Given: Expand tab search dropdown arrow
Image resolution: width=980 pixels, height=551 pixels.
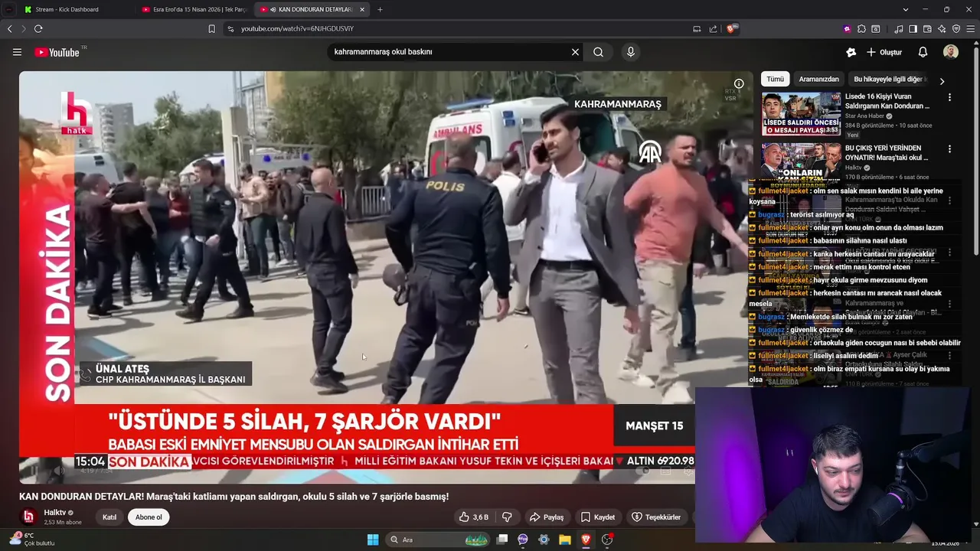Looking at the screenshot, I should coord(906,9).
